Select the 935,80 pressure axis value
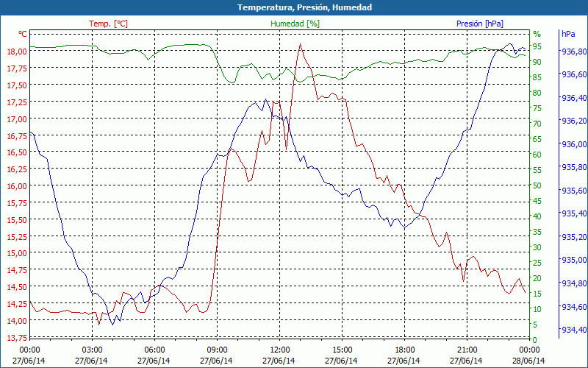 click(x=573, y=167)
